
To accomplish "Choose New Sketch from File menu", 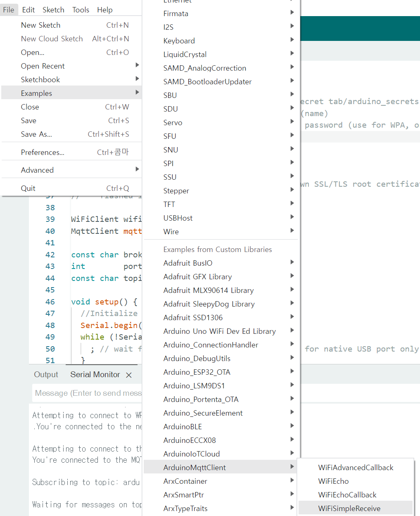I will [71, 25].
